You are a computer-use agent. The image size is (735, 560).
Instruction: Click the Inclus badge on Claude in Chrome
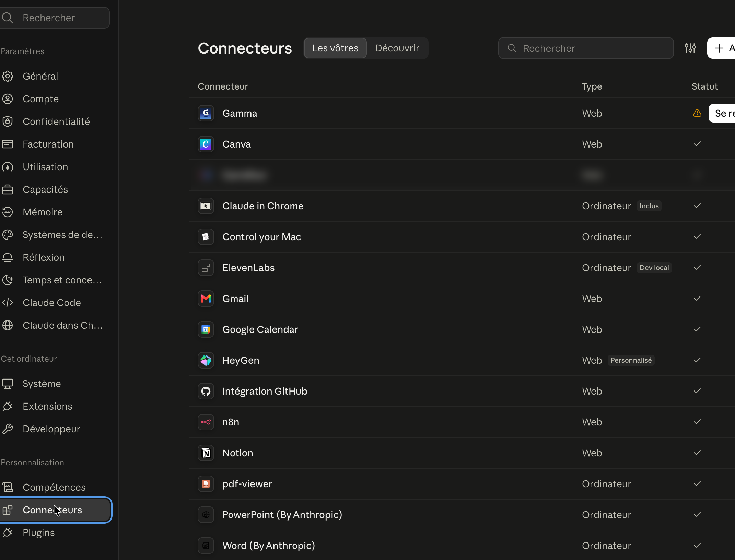pyautogui.click(x=649, y=206)
